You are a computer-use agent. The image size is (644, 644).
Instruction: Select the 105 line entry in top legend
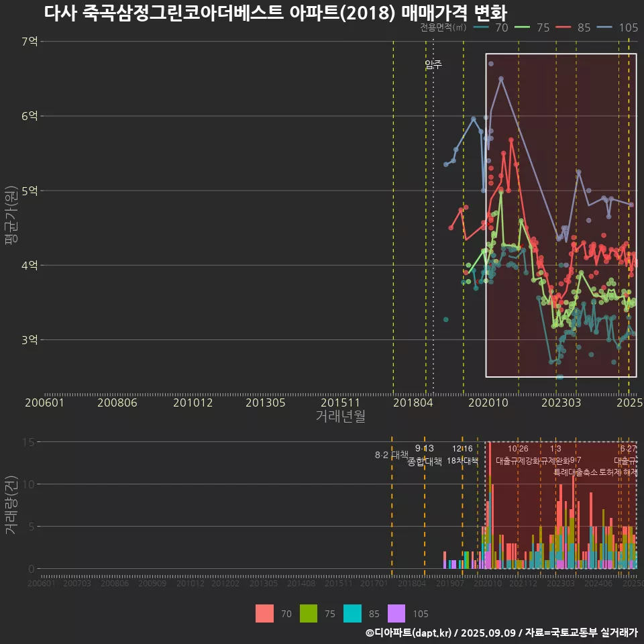(617, 28)
